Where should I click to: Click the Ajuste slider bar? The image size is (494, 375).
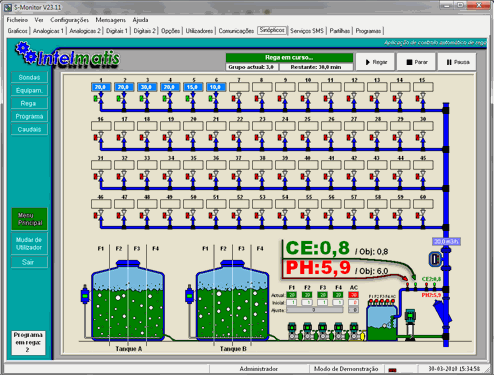click(x=314, y=310)
